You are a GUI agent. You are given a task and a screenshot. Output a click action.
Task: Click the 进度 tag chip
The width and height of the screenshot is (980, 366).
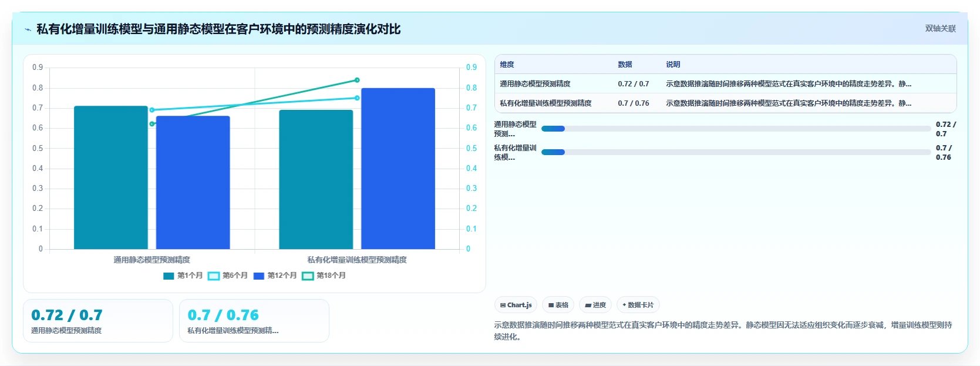point(595,305)
